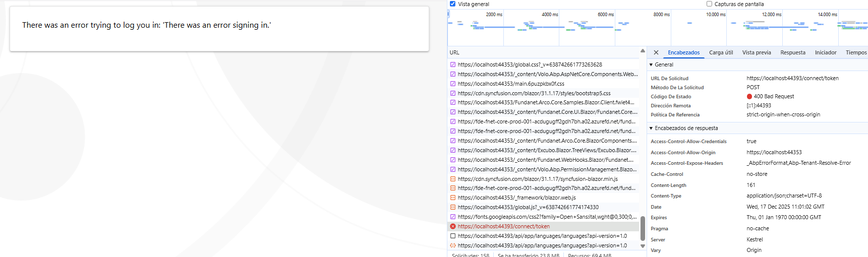Click the request list scrollbar up arrow

click(643, 51)
